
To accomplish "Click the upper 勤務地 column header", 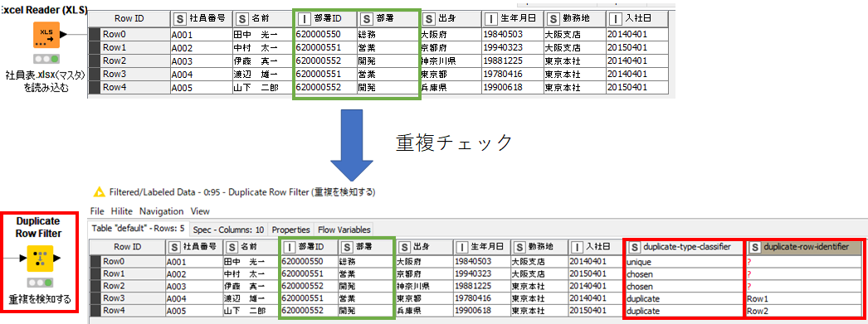I will click(x=574, y=18).
